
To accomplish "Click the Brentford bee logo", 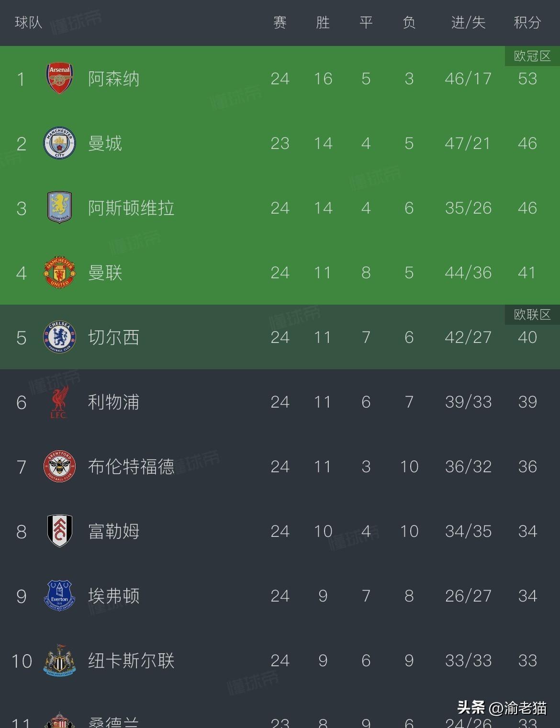I will [59, 467].
